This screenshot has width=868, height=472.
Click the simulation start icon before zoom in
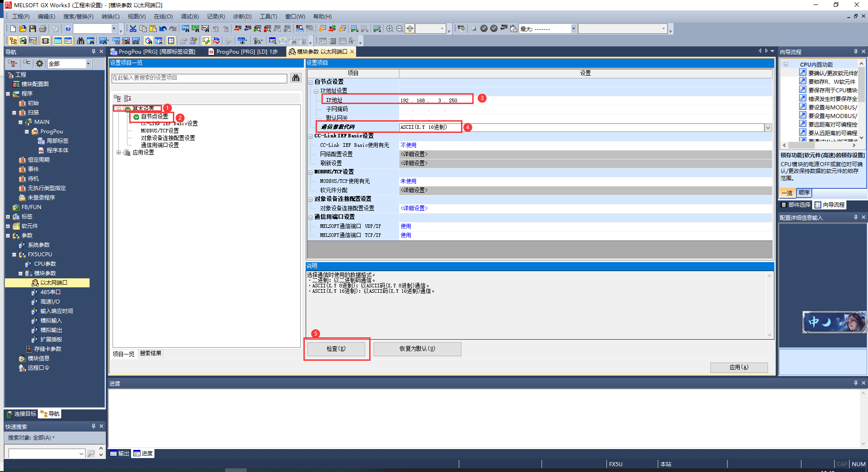point(377,28)
